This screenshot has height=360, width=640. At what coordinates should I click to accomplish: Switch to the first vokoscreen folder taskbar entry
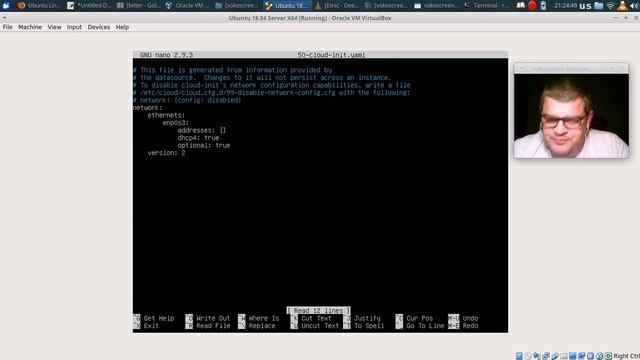[237, 5]
